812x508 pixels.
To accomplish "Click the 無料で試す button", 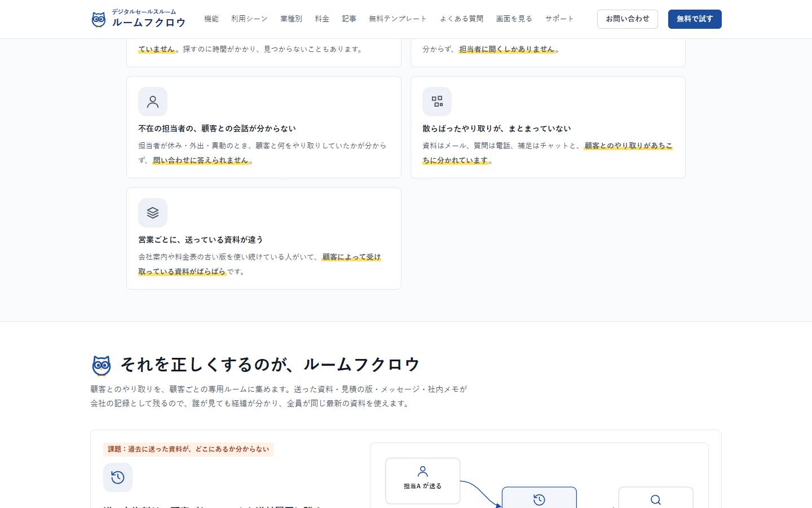I will (695, 19).
